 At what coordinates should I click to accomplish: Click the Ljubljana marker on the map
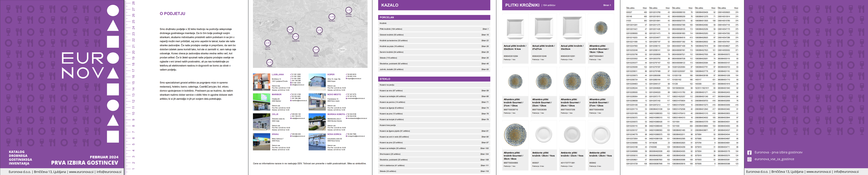coord(296,36)
